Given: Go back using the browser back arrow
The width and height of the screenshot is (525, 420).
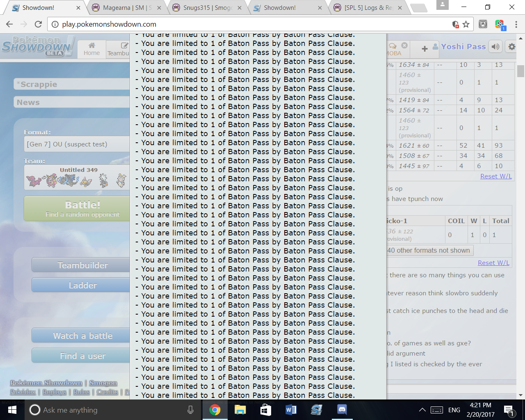Looking at the screenshot, I should coord(9,24).
